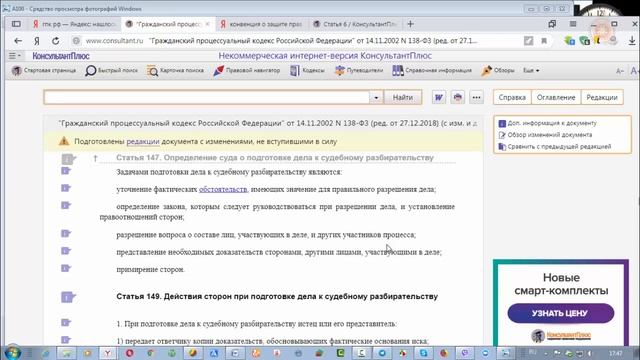Click bookmark icon beside Статья 147 heading
The width and height of the screenshot is (640, 360).
coord(68,159)
